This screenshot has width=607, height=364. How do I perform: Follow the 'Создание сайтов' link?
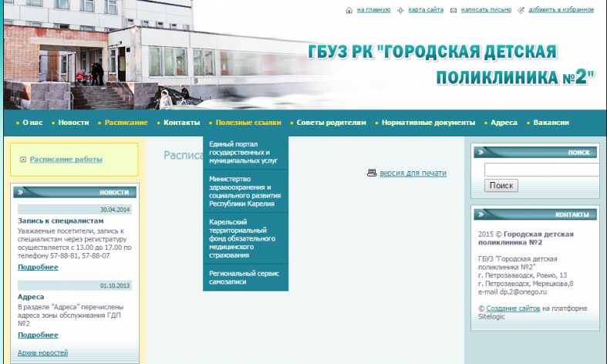pyautogui.click(x=512, y=308)
